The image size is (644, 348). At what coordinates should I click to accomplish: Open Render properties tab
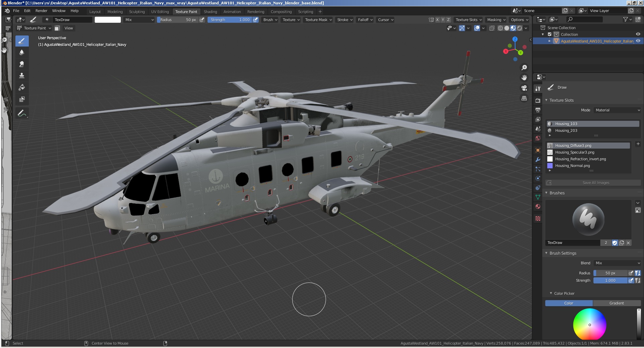tap(538, 100)
